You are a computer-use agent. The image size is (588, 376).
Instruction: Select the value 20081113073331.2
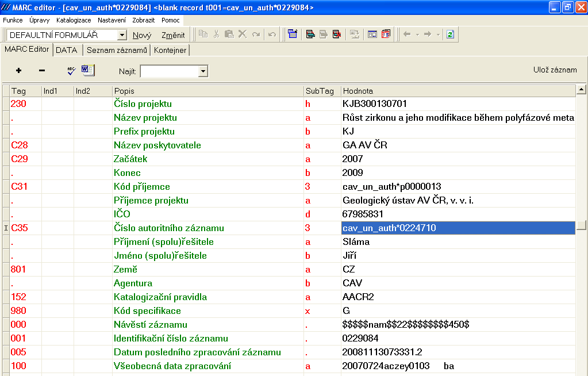[458, 352]
